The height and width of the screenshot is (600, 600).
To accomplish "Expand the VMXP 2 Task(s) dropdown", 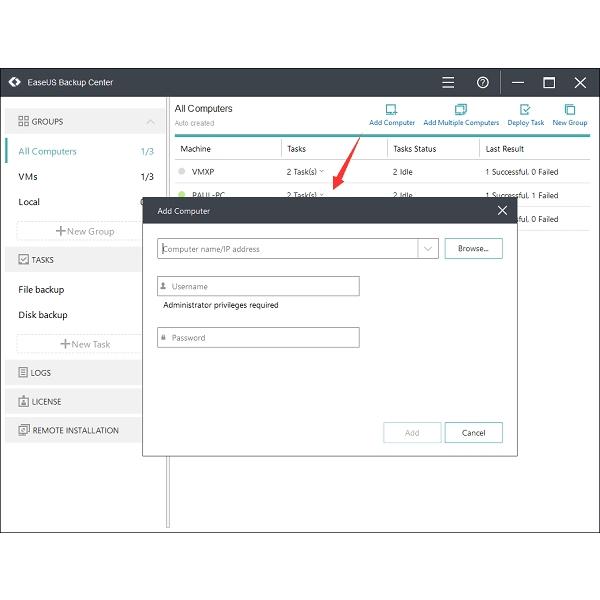I will click(321, 172).
